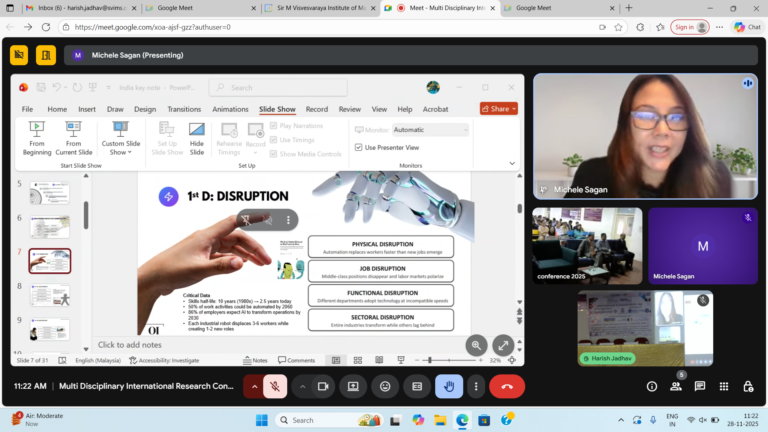Click the Sign in button in browser

coord(690,27)
